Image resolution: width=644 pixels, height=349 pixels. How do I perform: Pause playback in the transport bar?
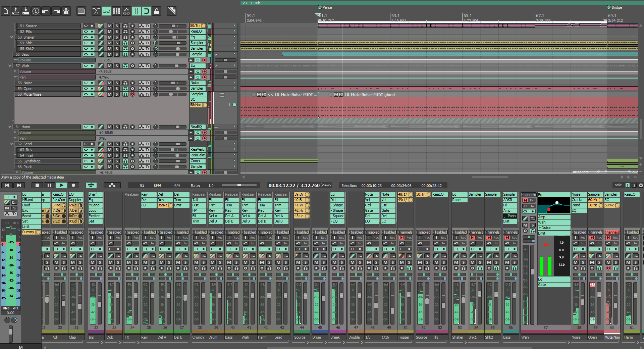pyautogui.click(x=49, y=185)
